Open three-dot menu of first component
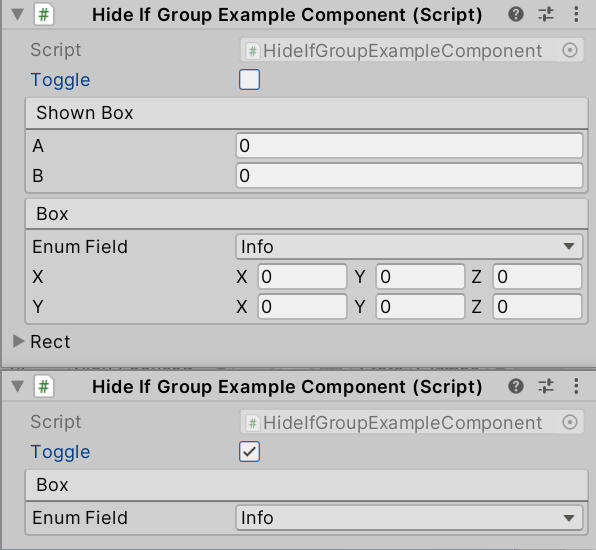This screenshot has width=596, height=550. [576, 15]
